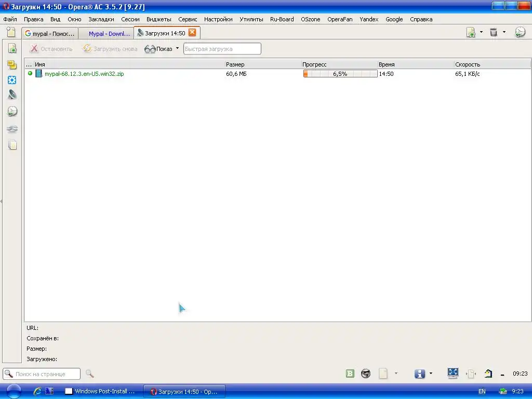Switch to the mypal - Поиск Google tab
The width and height of the screenshot is (532, 399).
click(50, 33)
